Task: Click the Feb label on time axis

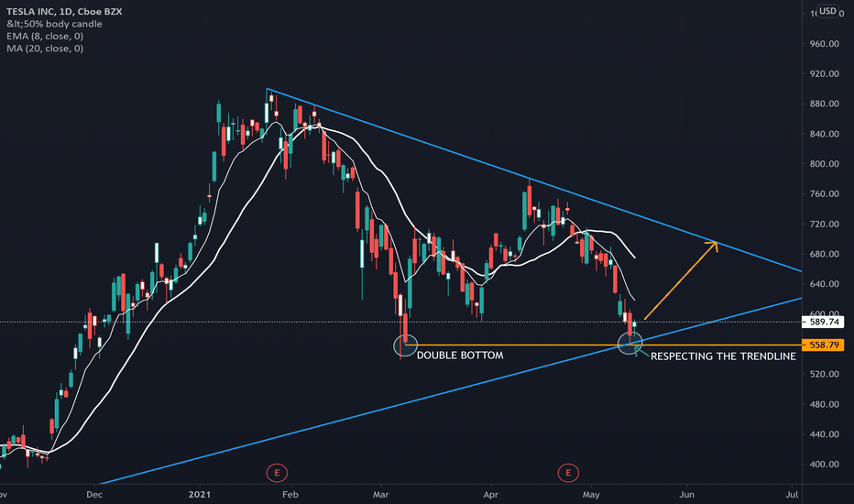Action: (290, 495)
